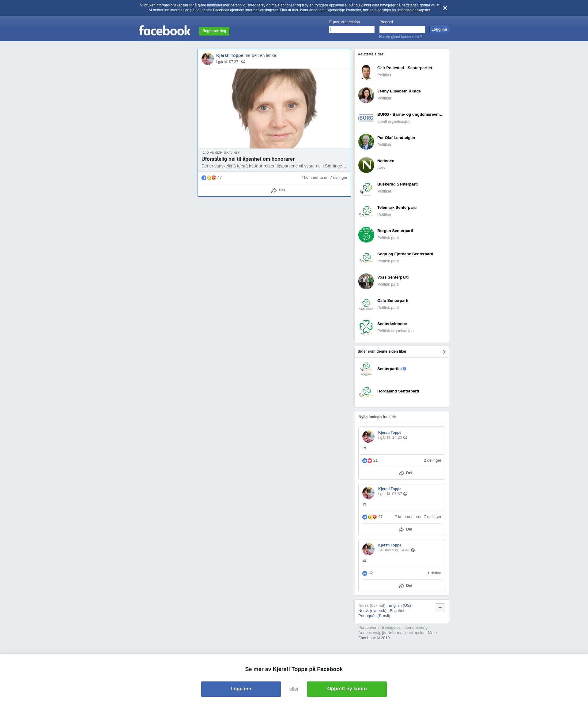Click Senterpartiet logo under liked pages

tap(366, 370)
